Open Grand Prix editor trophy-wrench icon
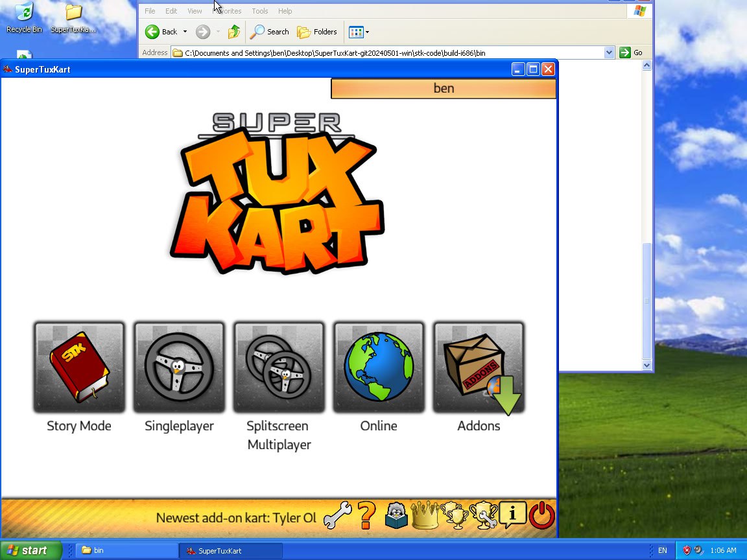 483,515
